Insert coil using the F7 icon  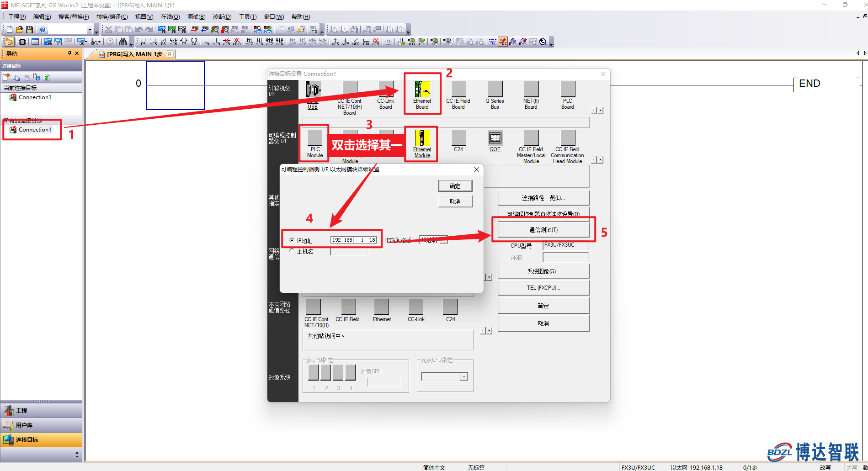tap(184, 42)
